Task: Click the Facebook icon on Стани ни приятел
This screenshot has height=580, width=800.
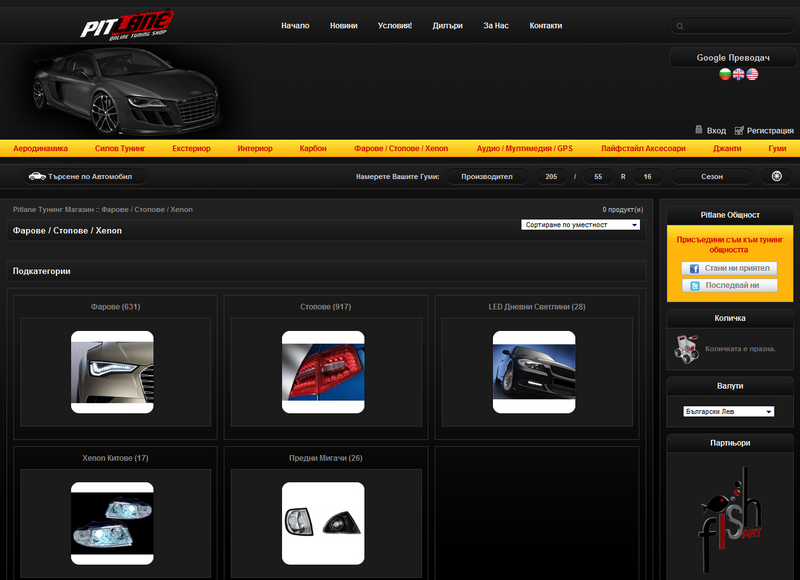Action: [694, 268]
